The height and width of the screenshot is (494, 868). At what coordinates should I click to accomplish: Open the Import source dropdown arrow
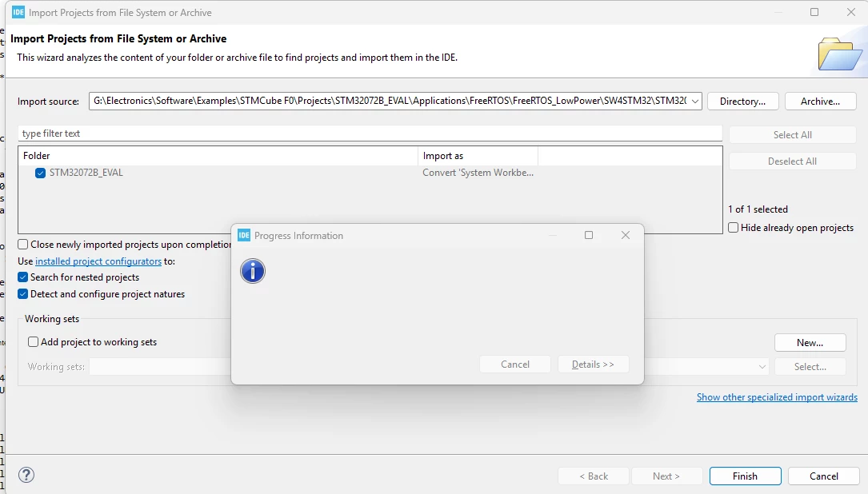pos(694,102)
